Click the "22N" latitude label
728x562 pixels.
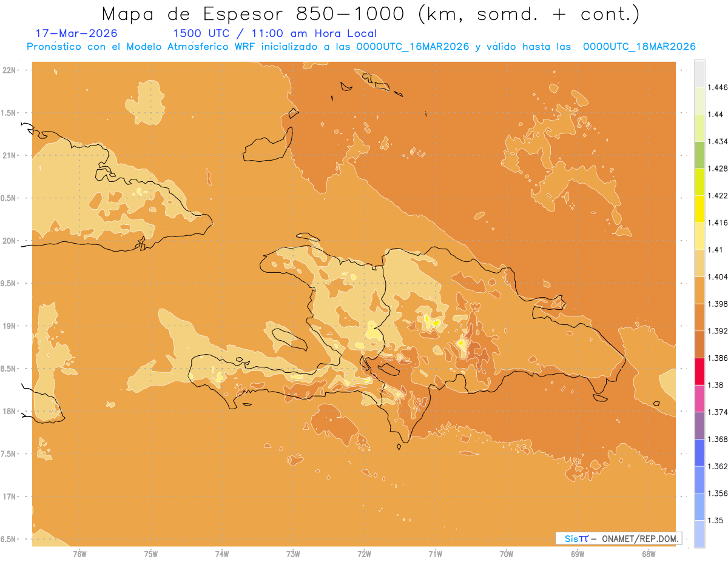point(9,70)
